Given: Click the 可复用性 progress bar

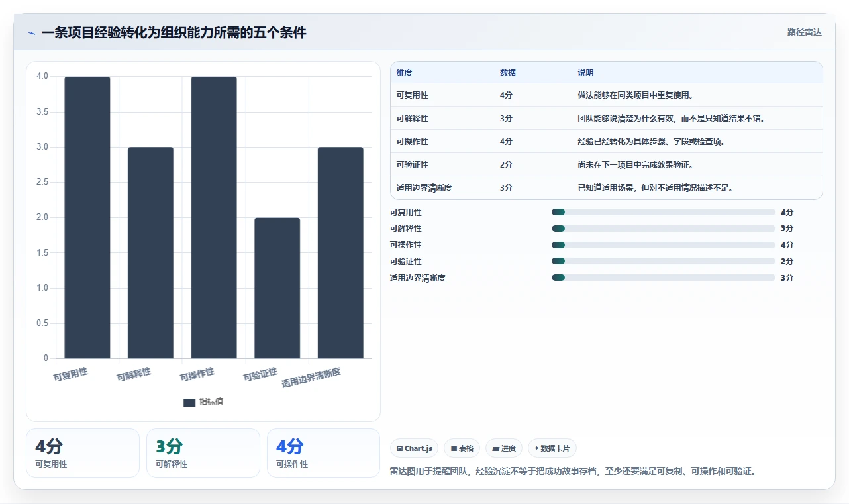Looking at the screenshot, I should pyautogui.click(x=663, y=212).
